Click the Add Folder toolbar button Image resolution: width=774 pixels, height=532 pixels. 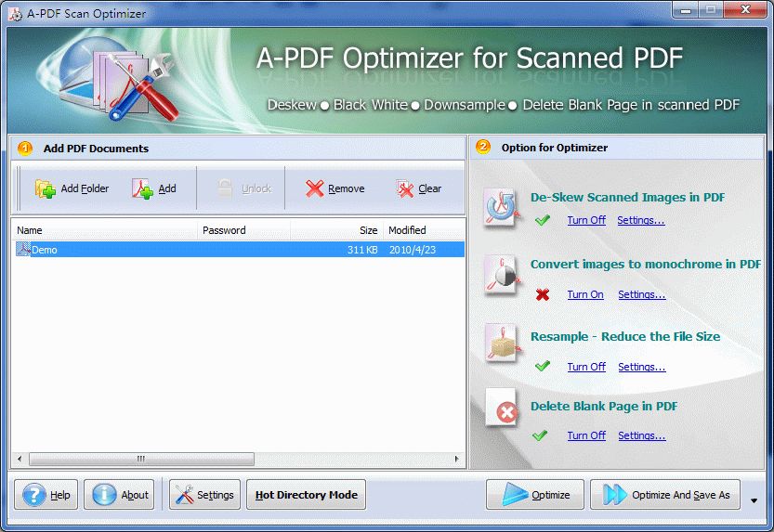point(72,188)
